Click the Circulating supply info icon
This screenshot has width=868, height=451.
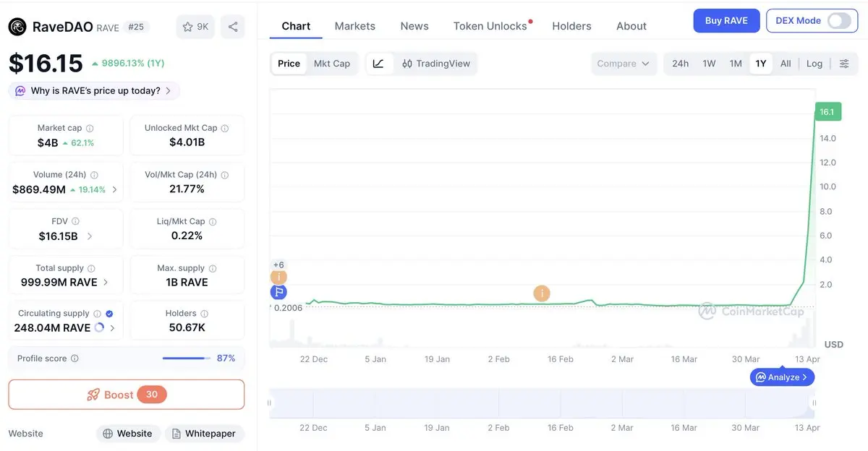tap(97, 314)
